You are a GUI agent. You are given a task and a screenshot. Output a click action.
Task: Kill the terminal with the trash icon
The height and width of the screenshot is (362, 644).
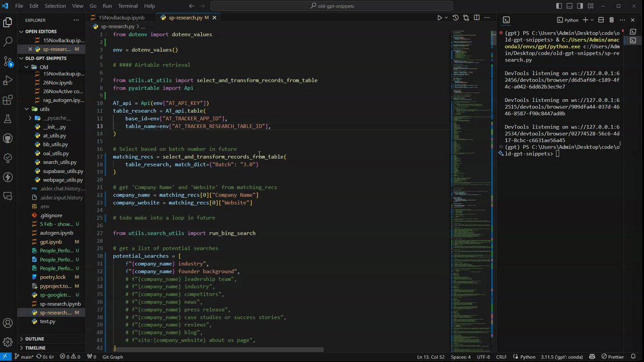click(611, 20)
